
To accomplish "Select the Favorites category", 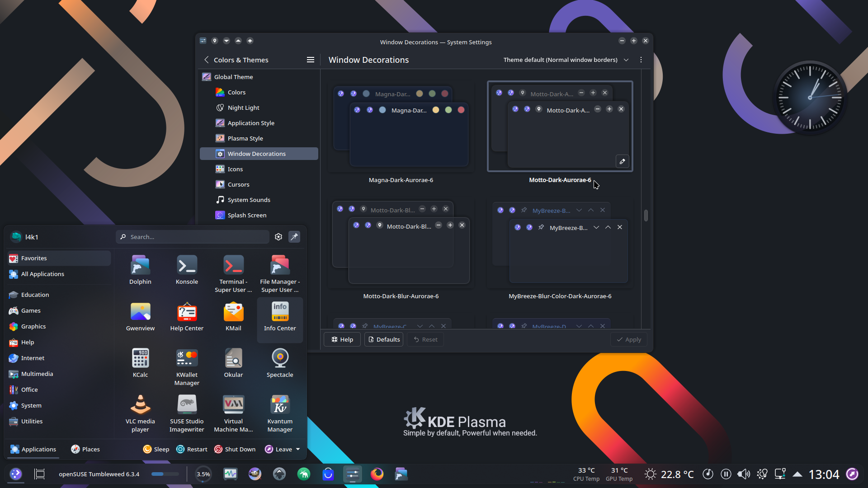I will [x=59, y=258].
